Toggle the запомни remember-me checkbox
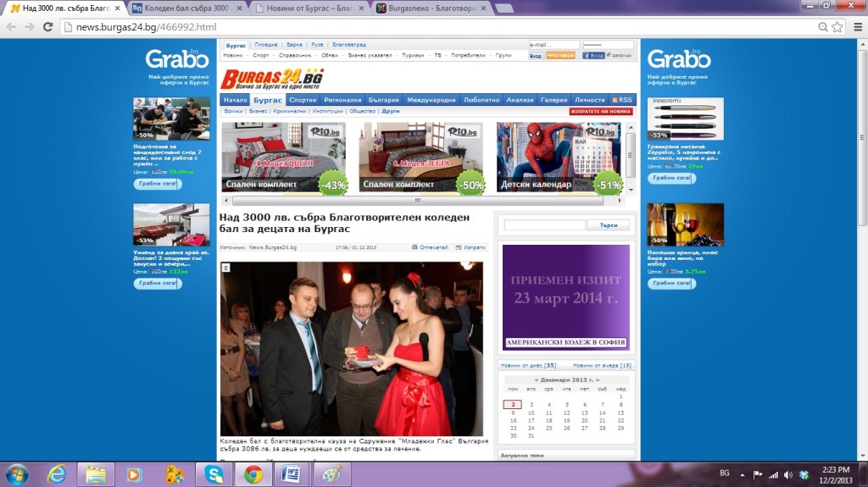868x487 pixels. 608,55
